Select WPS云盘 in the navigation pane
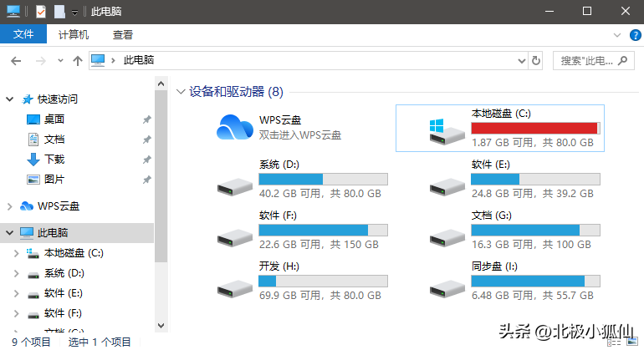 click(x=59, y=206)
